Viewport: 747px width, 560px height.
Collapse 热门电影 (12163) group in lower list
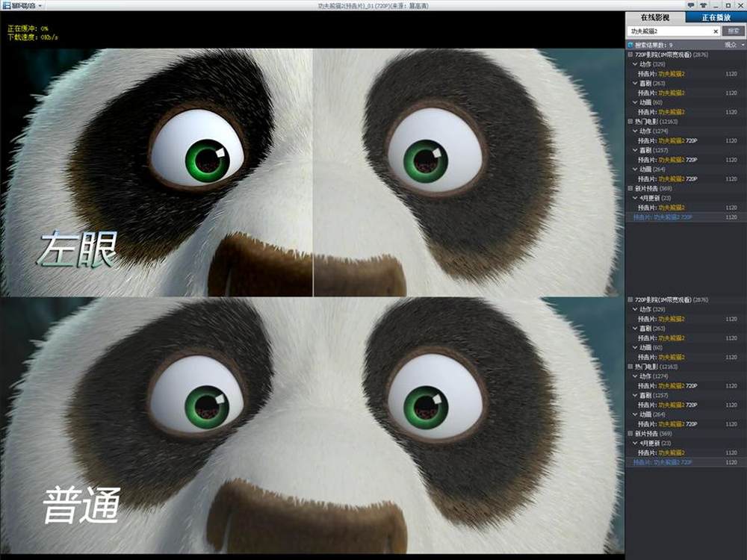tap(630, 367)
